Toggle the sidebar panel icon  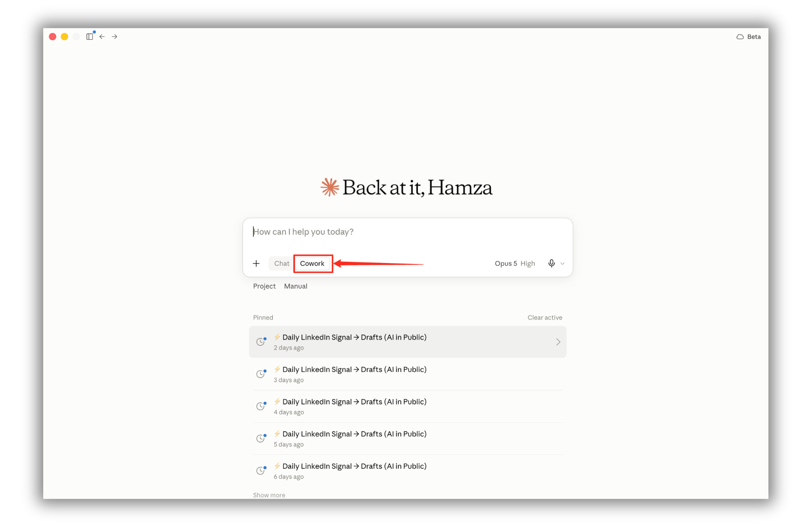(90, 36)
